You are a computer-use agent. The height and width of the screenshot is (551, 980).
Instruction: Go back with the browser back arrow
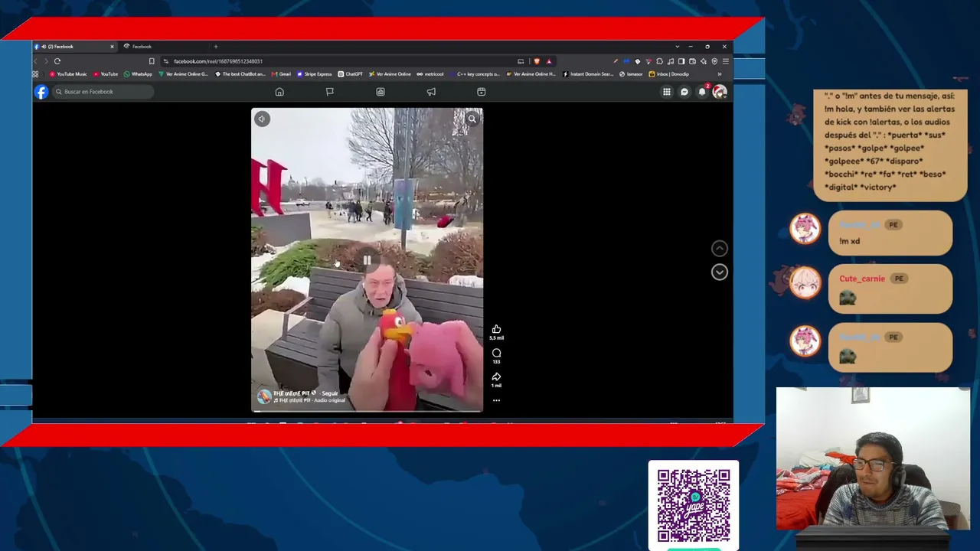click(x=36, y=61)
